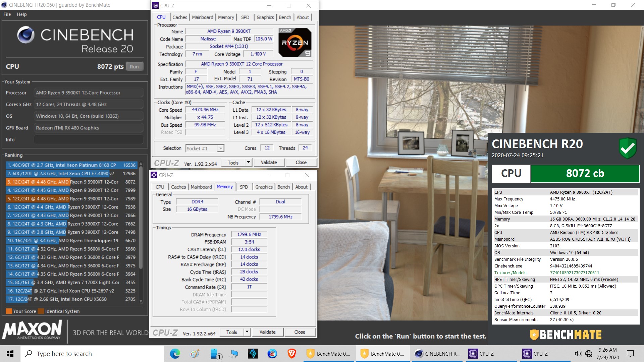
Task: Open the Windows Start menu
Action: tap(10, 354)
